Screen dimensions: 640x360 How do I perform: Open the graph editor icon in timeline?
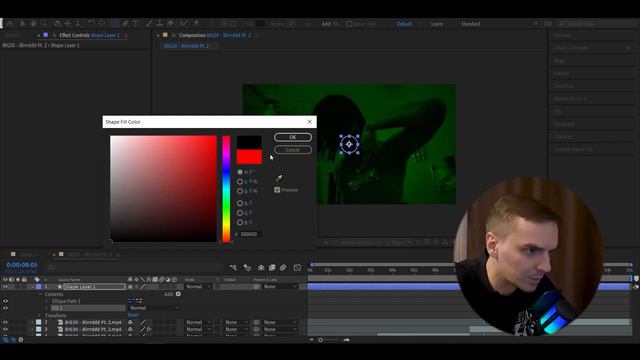(297, 268)
